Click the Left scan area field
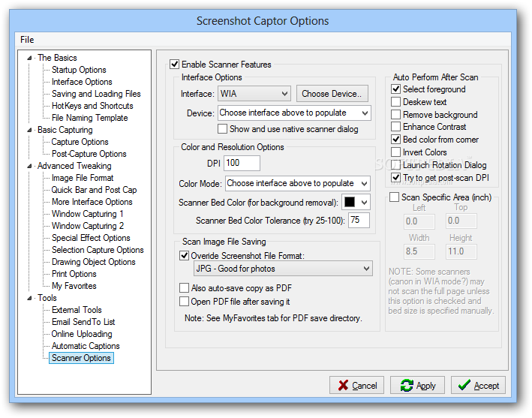Screen dimensions: 532x418 coord(419,221)
